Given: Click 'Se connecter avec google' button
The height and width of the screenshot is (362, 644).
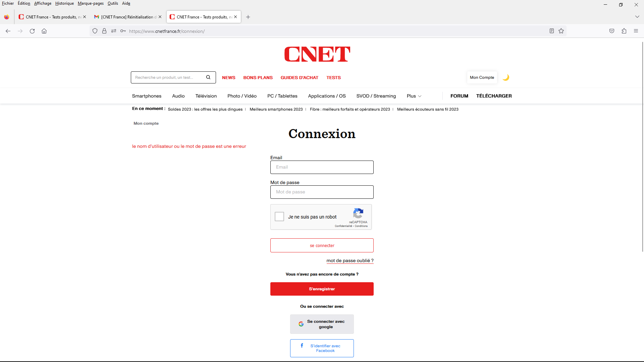Looking at the screenshot, I should 322,324.
